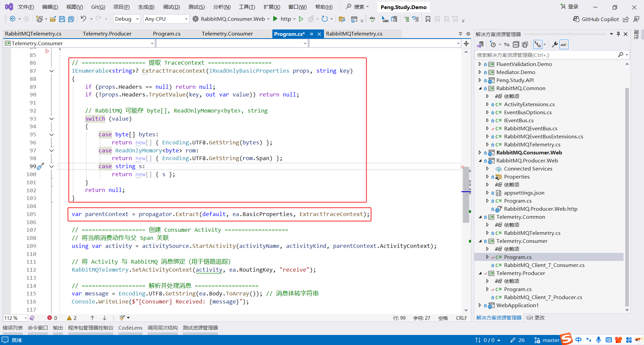Select RabbitMQEventBus.cs in Solution Explorer
Image resolution: width=644 pixels, height=345 pixels.
(x=531, y=128)
